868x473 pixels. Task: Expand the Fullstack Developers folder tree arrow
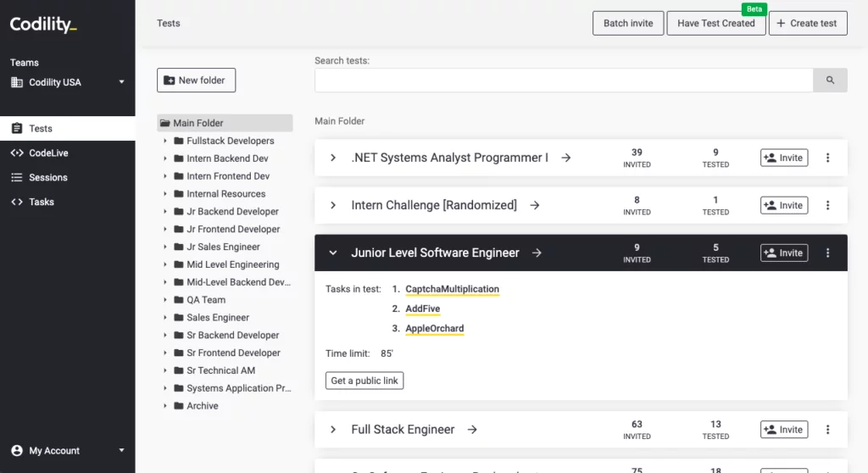tap(165, 141)
